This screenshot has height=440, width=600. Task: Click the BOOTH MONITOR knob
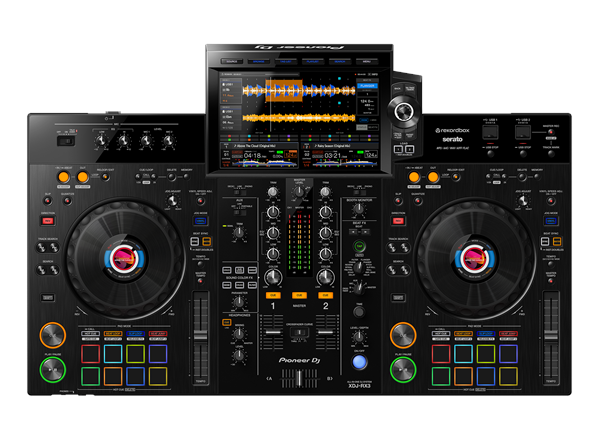359,209
